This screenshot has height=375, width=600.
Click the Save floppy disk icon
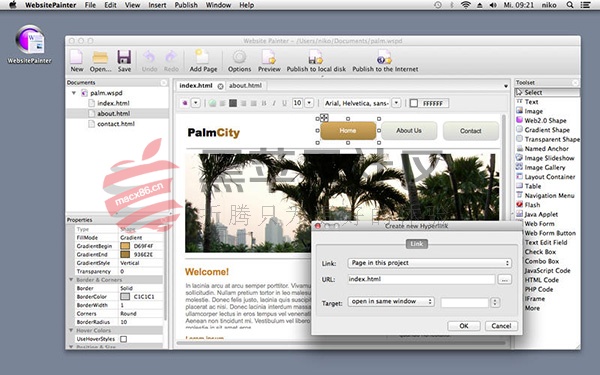[x=124, y=57]
